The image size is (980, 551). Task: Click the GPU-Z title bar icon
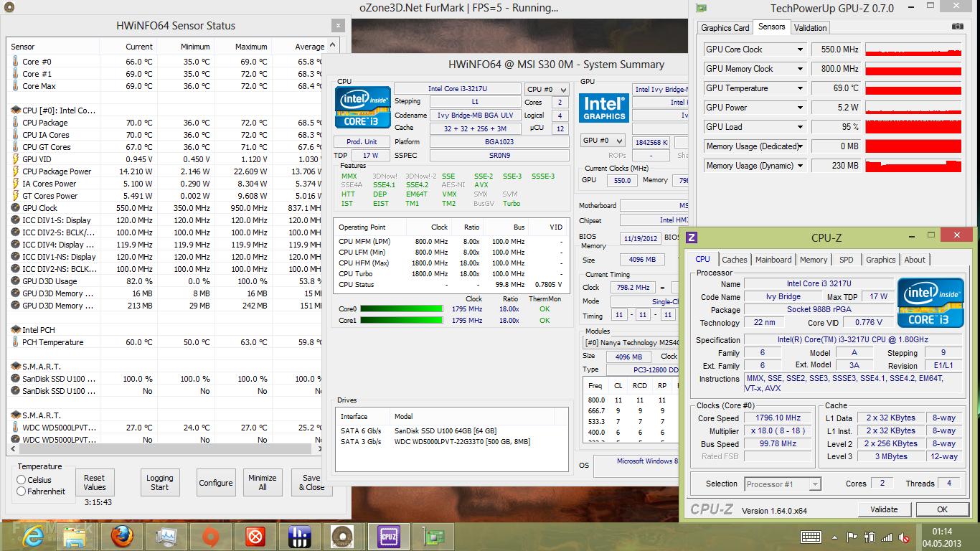pyautogui.click(x=702, y=8)
